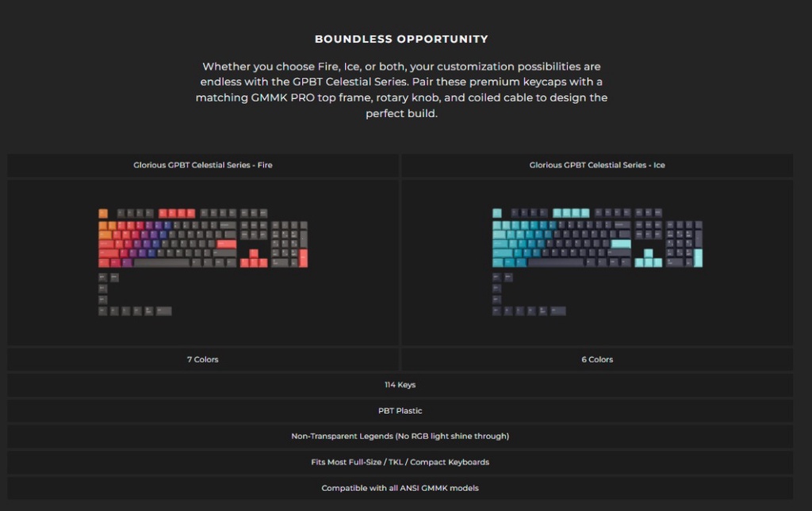Click the orange Escape key on Fire set
The width and height of the screenshot is (812, 511).
(103, 213)
